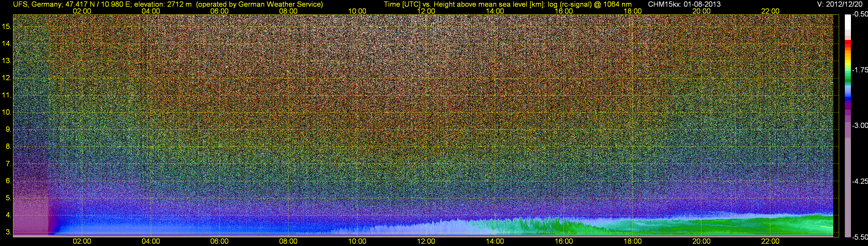
Task: Select the text 'elevation: 2712 m'
Action: pos(163,4)
